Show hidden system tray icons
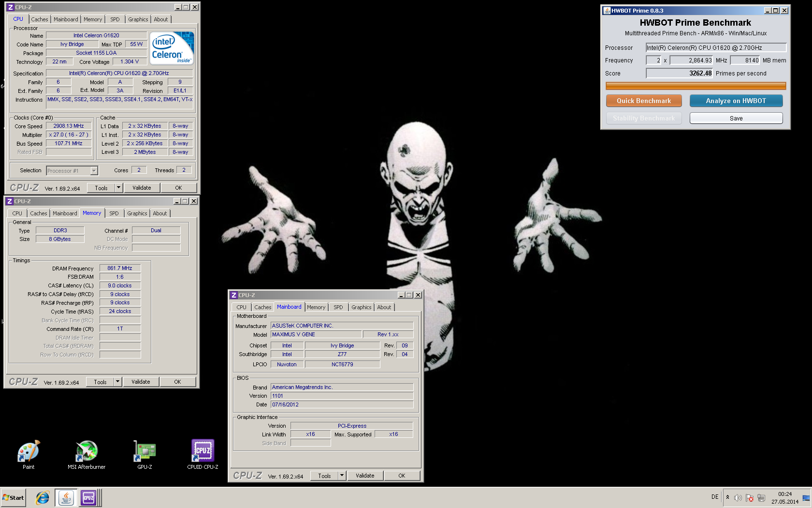This screenshot has width=812, height=508. click(x=727, y=497)
